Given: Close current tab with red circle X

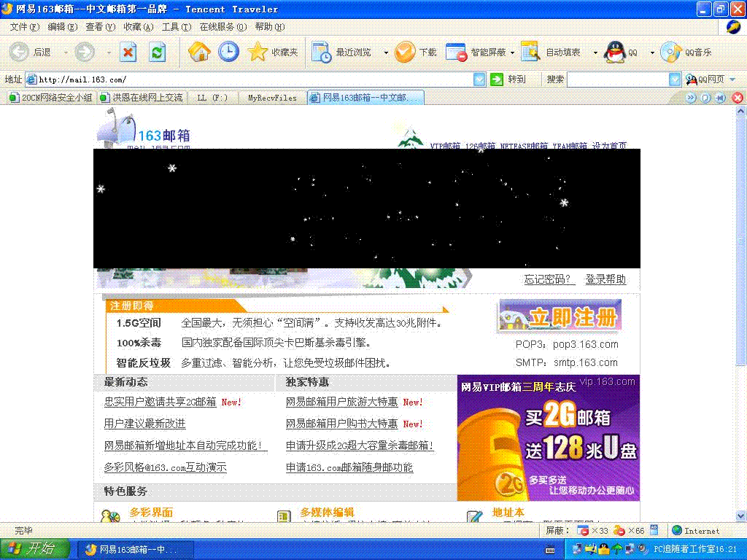Looking at the screenshot, I should point(738,98).
